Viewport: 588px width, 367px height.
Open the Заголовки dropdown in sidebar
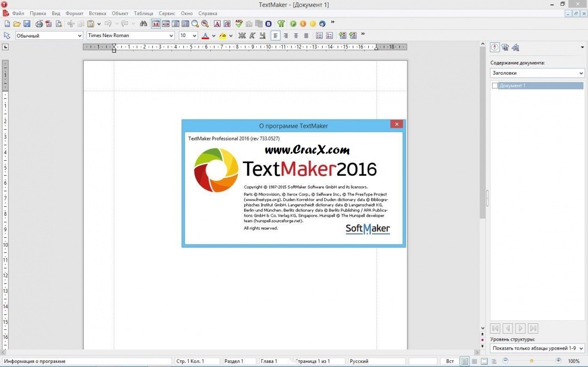pyautogui.click(x=537, y=73)
